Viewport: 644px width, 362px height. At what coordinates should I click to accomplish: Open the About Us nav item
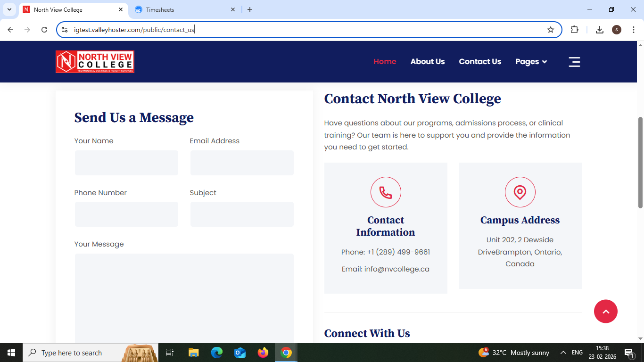(x=428, y=62)
